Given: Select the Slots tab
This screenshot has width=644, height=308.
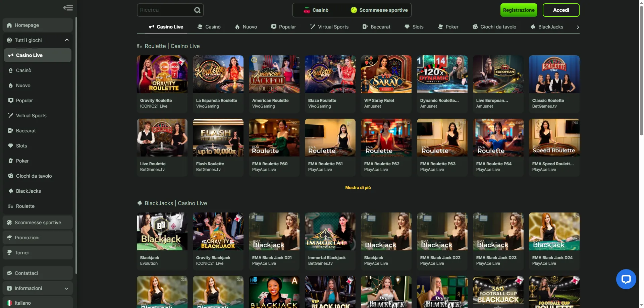Looking at the screenshot, I should 414,27.
